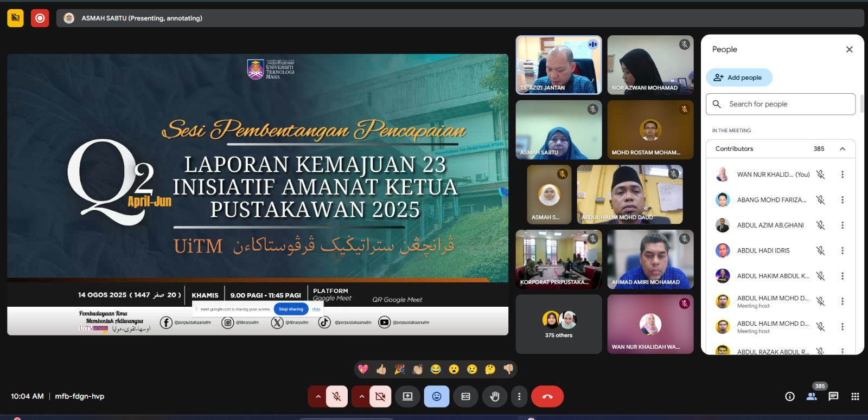Open the chat messages icon
This screenshot has width=868, height=420.
point(833,397)
